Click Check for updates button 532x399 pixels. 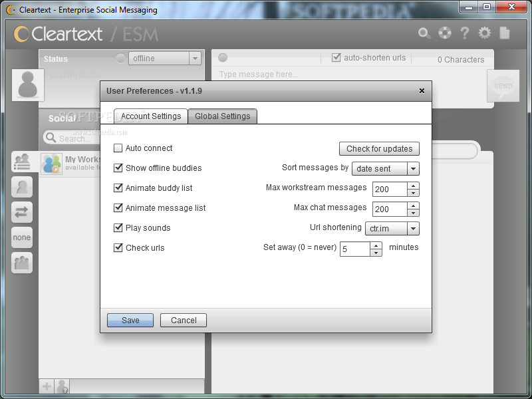click(379, 148)
